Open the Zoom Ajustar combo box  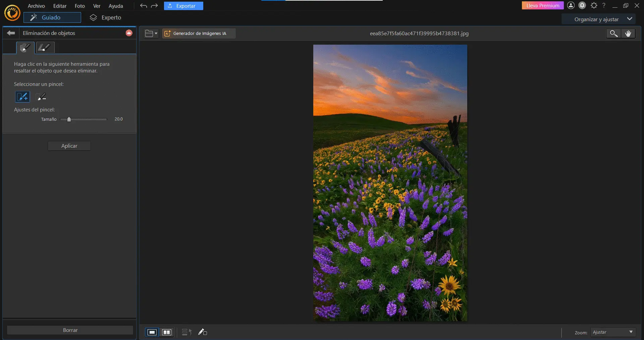tap(613, 332)
